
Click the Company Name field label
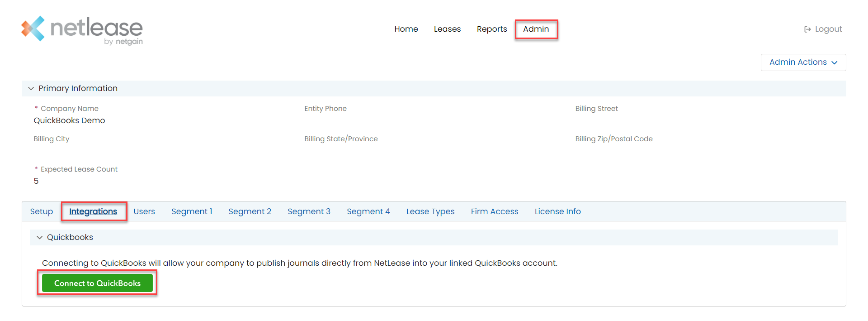[70, 109]
